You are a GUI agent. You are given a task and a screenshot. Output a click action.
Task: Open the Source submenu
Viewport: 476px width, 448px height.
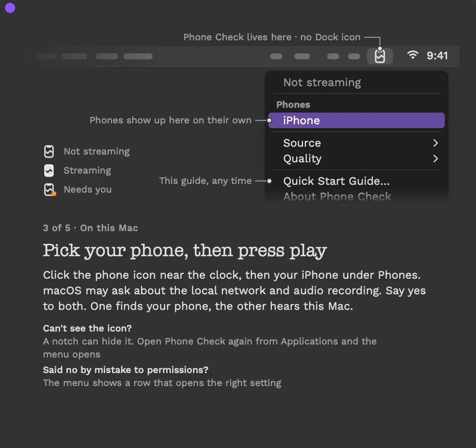(357, 143)
